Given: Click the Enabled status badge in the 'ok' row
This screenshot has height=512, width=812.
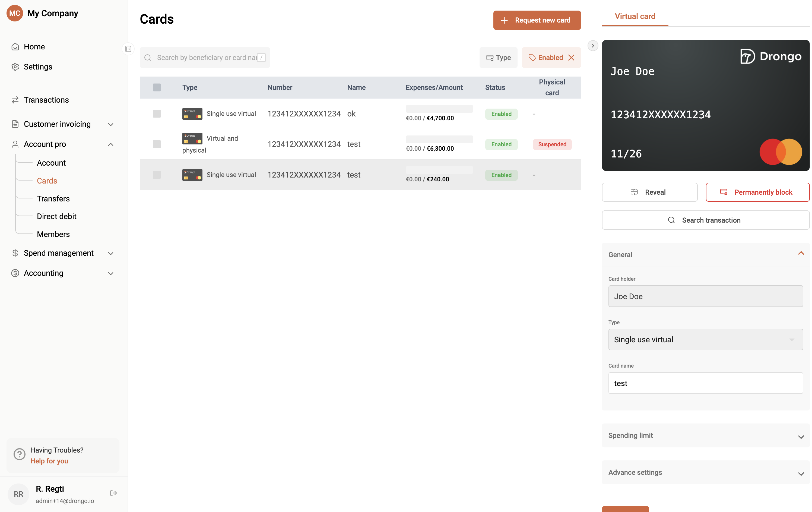Looking at the screenshot, I should pos(501,114).
